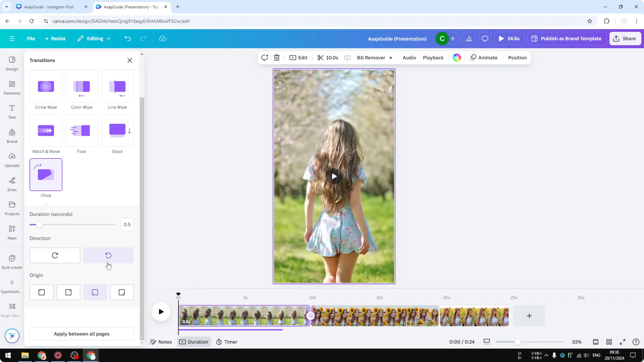The image size is (644, 362).
Task: Switch to the Draw panel
Action: [12, 184]
